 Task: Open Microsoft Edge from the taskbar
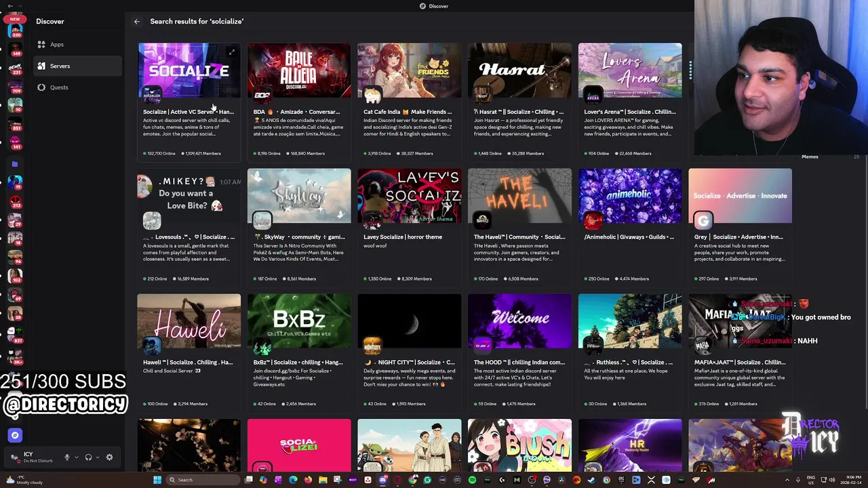pos(293,480)
